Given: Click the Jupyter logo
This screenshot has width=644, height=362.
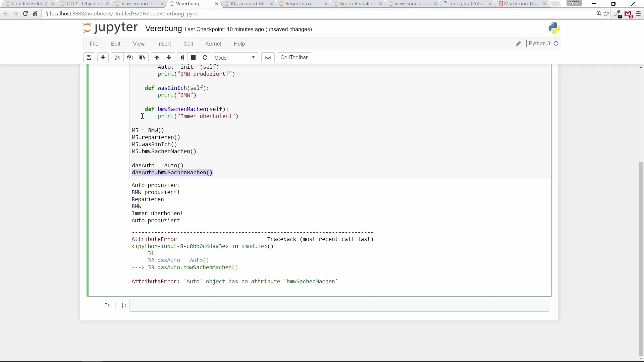Looking at the screenshot, I should 110,28.
